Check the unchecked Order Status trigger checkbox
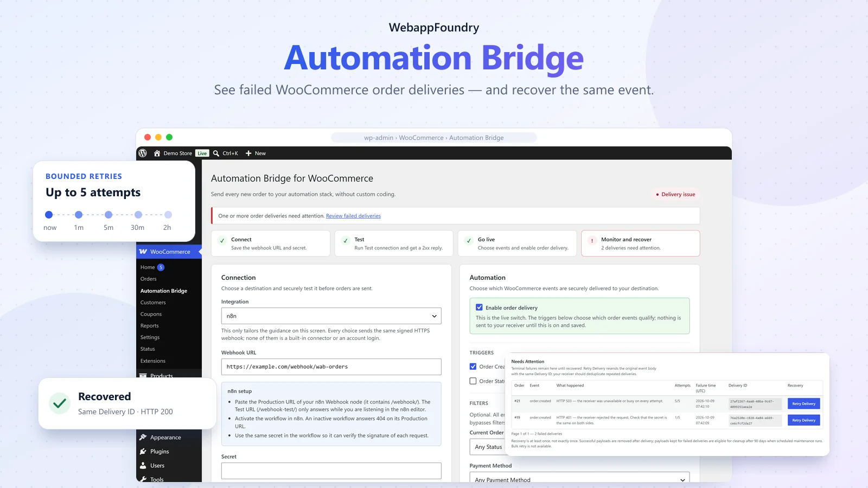 473,381
